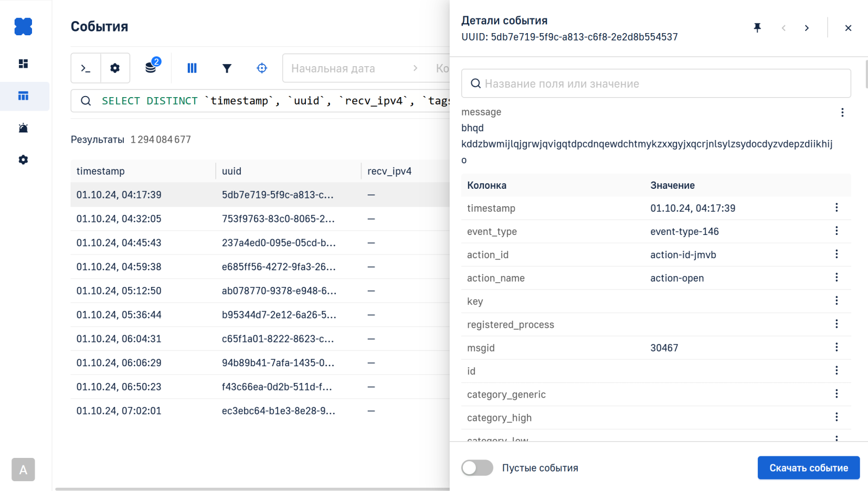Screen dimensions: 868x491
Task: Click the gear icon next to console
Action: click(x=115, y=68)
